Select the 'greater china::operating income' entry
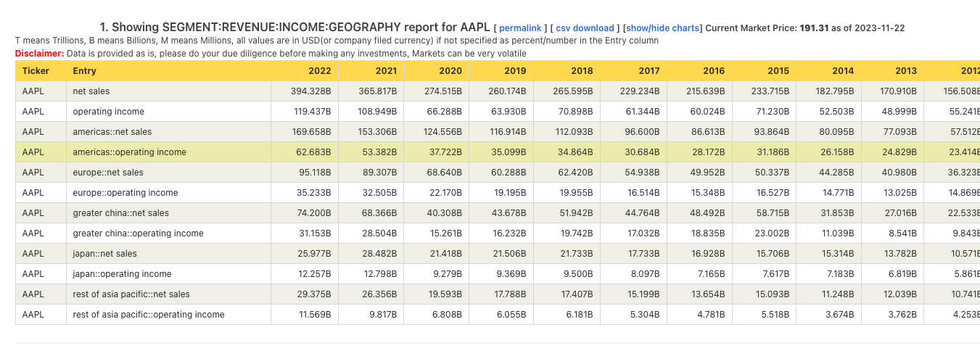980x356 pixels. [168, 233]
